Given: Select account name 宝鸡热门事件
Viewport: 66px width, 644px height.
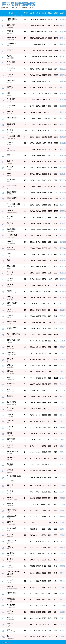Looking at the screenshot, I should click(12, 328).
